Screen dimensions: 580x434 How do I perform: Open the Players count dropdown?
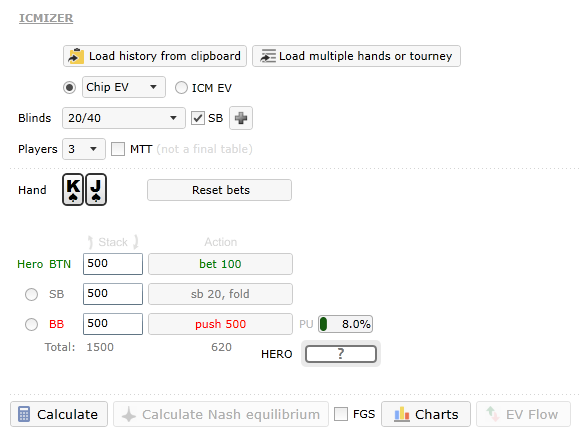pos(84,149)
